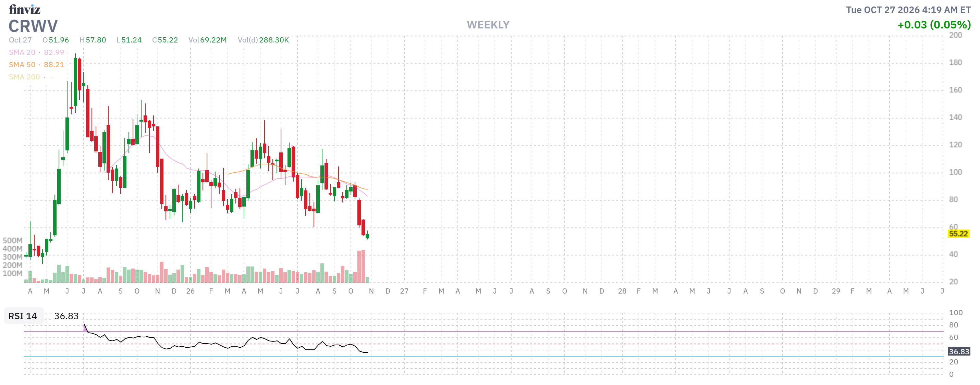The image size is (980, 385).
Task: Click the RSI reading 36.83 beside RSI 14
Action: tap(66, 316)
